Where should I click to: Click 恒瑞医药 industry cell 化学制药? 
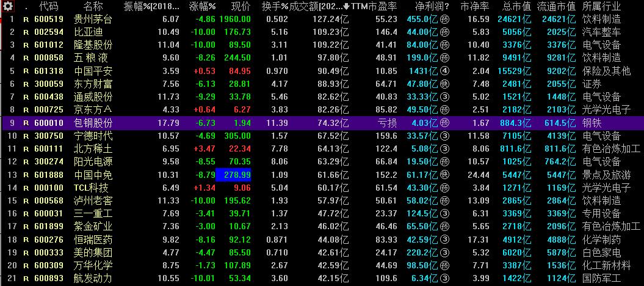[602, 240]
